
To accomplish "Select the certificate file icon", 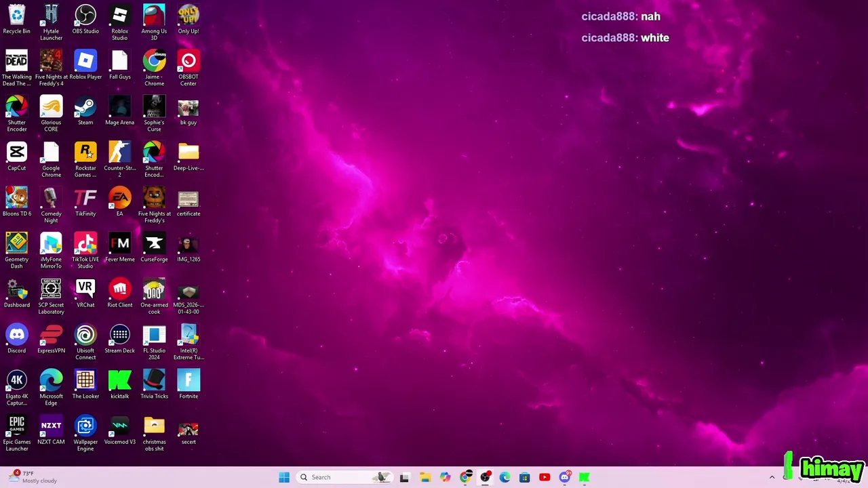I will click(189, 201).
